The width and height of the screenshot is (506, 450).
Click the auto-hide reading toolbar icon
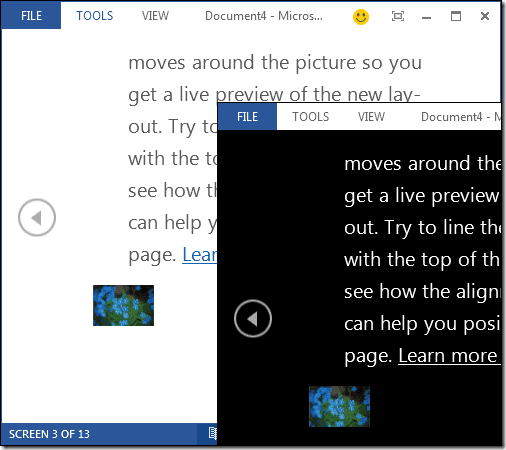(398, 16)
